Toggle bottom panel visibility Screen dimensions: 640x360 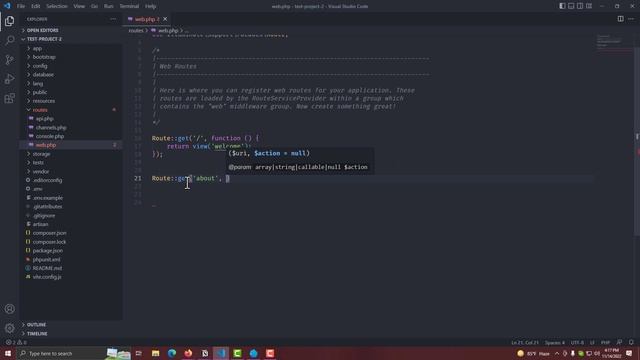[571, 6]
